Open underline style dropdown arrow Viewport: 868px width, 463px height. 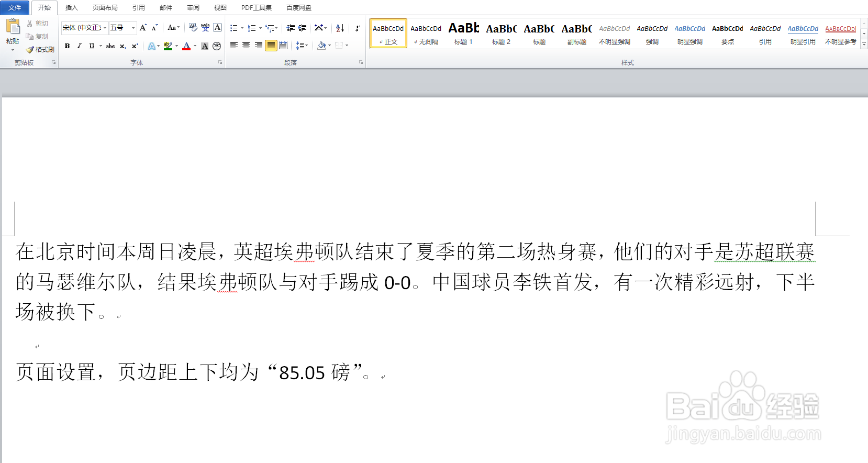(x=101, y=46)
